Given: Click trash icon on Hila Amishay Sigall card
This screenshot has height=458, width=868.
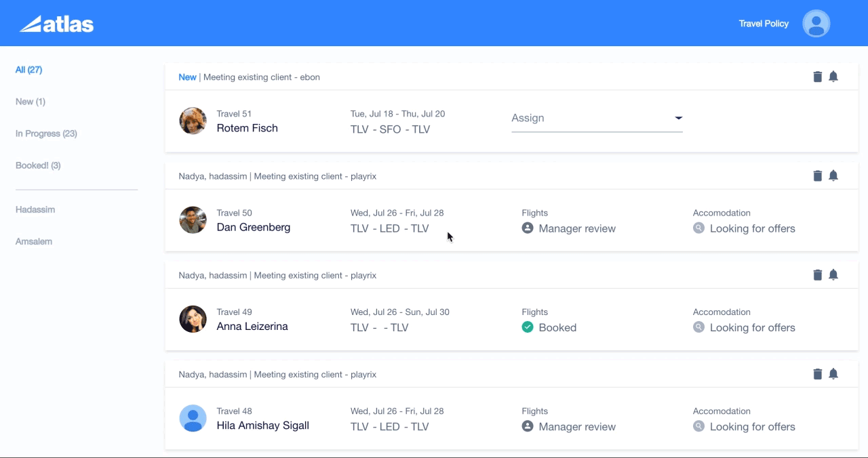Looking at the screenshot, I should click(818, 374).
